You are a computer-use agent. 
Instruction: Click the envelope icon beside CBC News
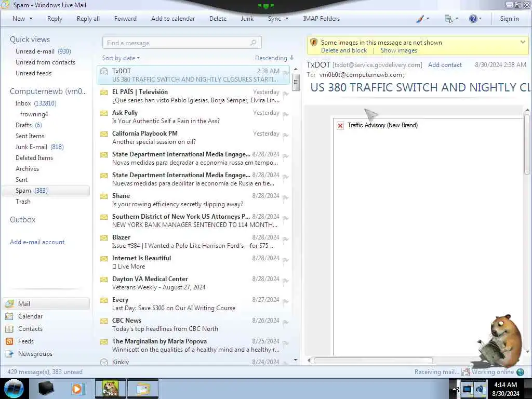coord(104,320)
